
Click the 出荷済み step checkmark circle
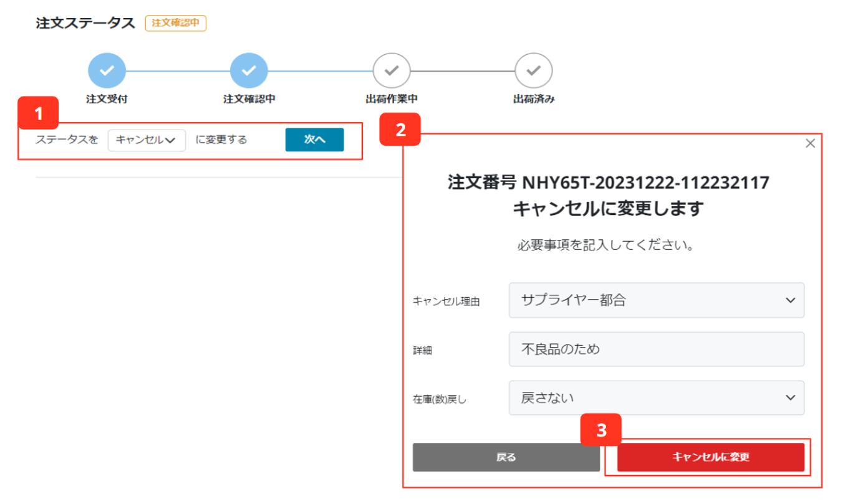click(534, 70)
